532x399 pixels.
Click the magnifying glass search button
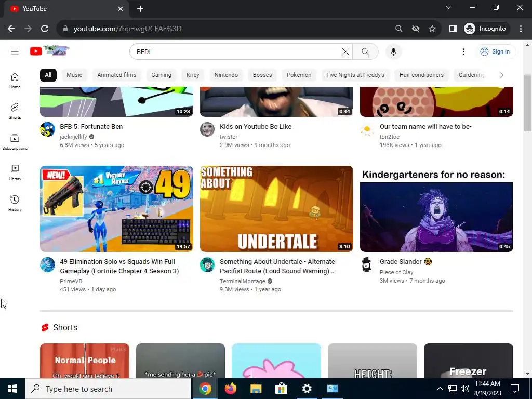pyautogui.click(x=365, y=51)
